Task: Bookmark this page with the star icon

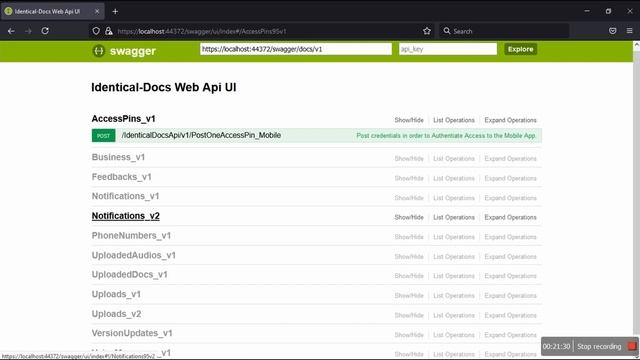Action: point(427,31)
